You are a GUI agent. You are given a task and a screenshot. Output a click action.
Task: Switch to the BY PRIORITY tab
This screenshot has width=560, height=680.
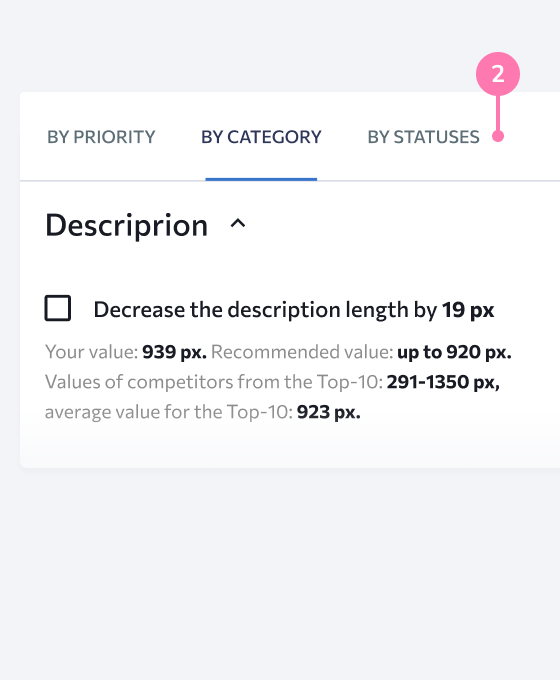pyautogui.click(x=101, y=137)
